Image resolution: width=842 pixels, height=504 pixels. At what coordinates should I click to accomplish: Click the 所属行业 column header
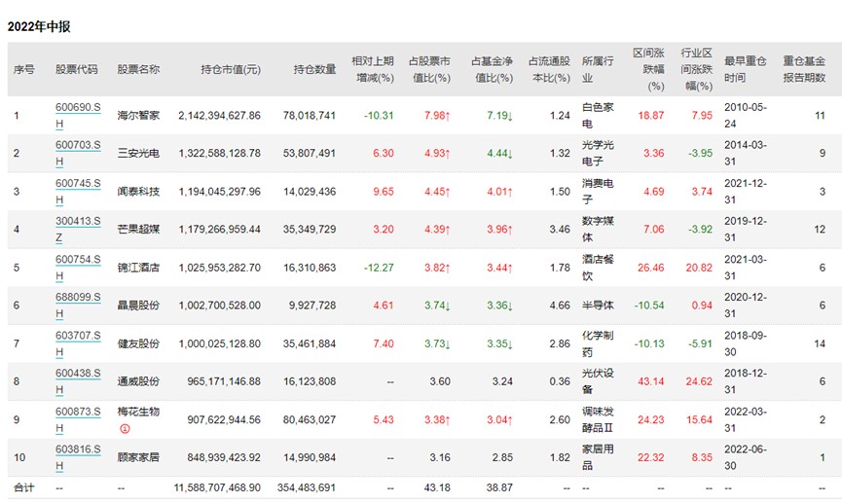coord(598,68)
